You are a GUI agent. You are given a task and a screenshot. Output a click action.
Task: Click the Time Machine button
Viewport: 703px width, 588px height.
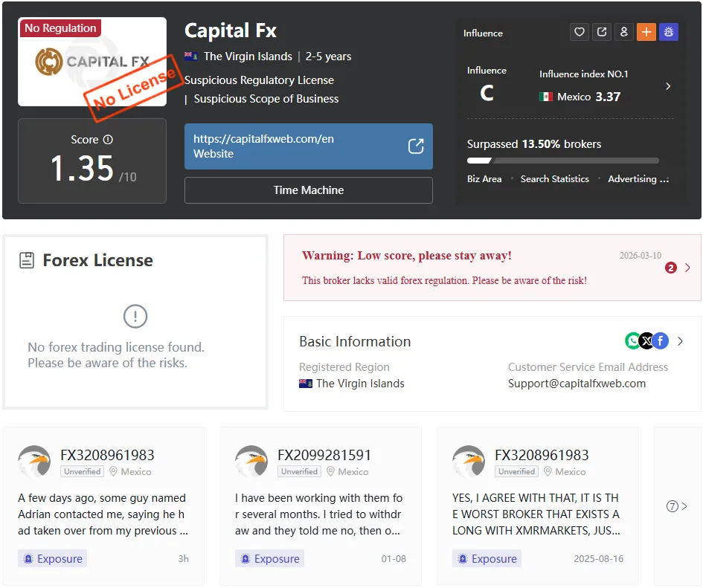(309, 190)
